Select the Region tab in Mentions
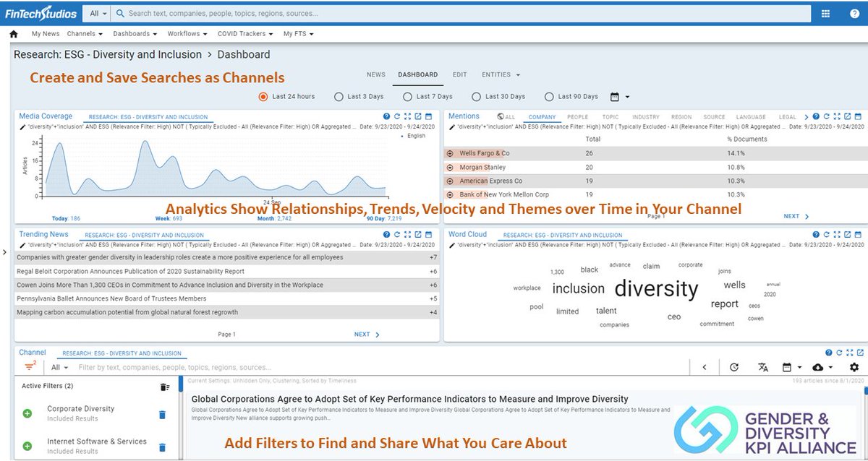 (x=681, y=117)
